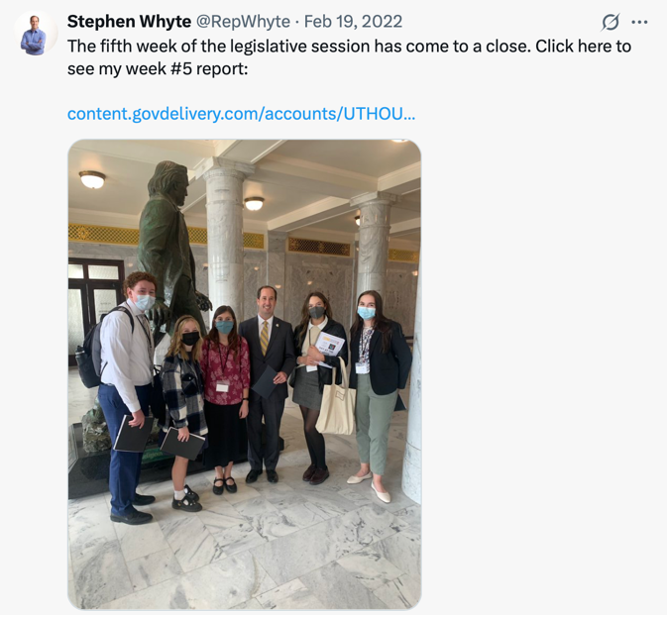The image size is (672, 620).
Task: Click the tweet text about legislative session
Action: 351,58
